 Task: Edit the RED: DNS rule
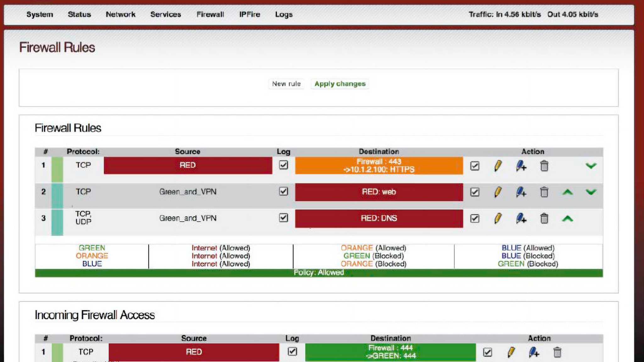coord(498,218)
